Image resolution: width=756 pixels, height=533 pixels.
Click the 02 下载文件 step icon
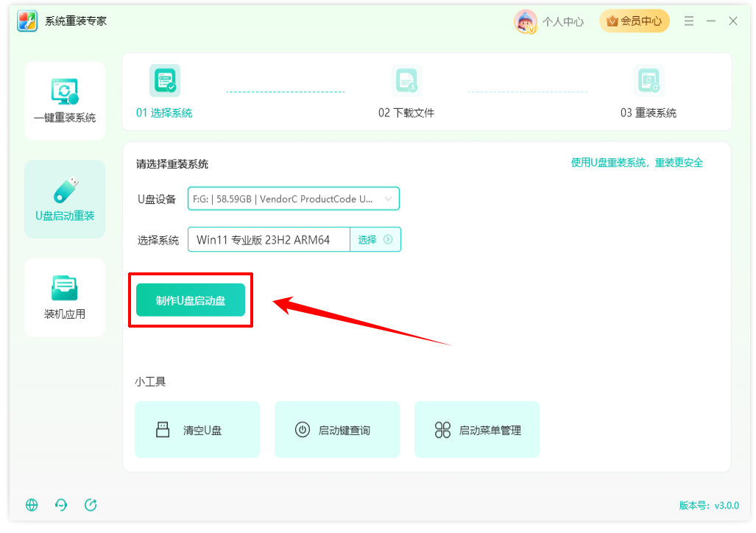tap(406, 80)
